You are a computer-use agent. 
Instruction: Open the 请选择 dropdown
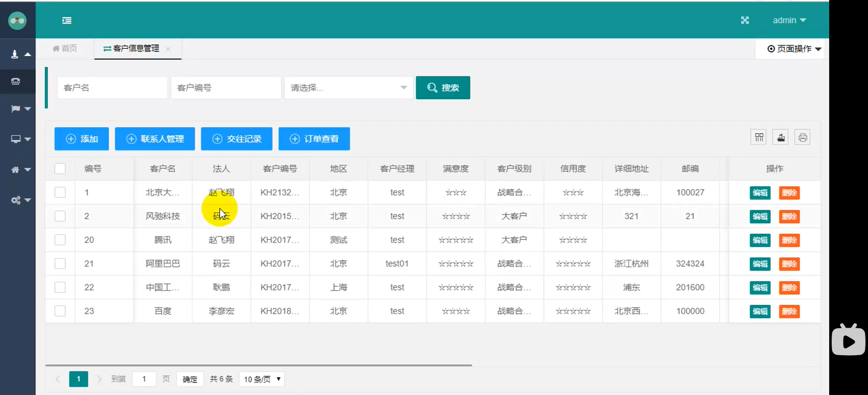click(x=348, y=88)
